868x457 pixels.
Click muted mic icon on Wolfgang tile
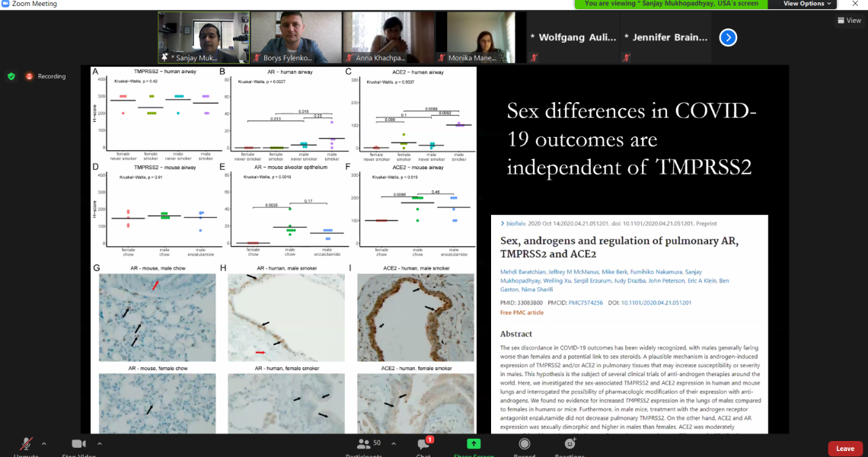pos(535,58)
